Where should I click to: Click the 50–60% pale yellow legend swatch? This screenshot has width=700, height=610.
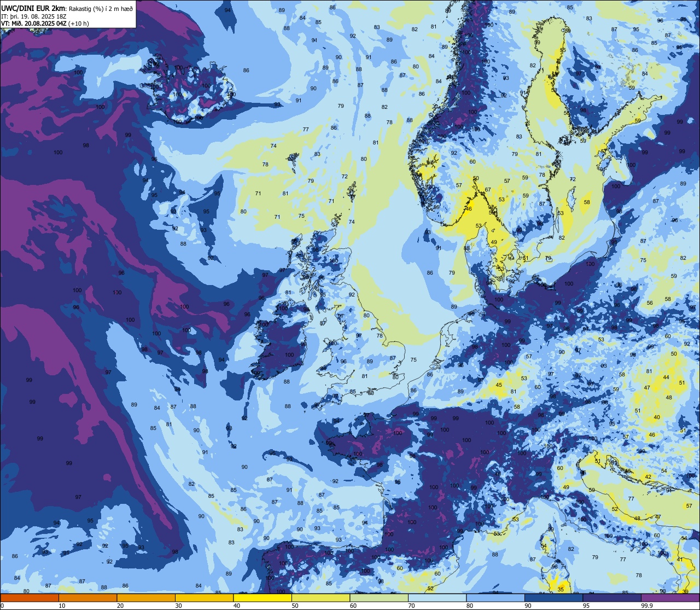[320, 597]
